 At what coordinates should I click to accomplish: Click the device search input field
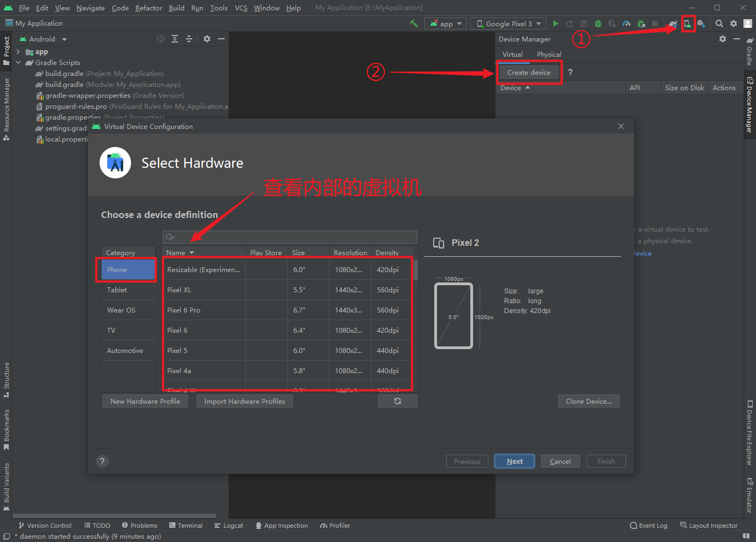point(290,237)
